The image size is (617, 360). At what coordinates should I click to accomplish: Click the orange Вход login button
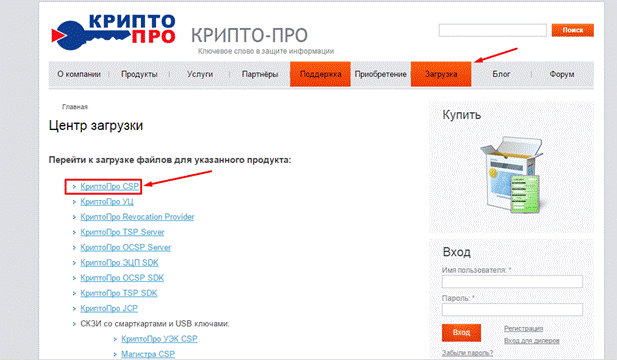click(x=461, y=332)
